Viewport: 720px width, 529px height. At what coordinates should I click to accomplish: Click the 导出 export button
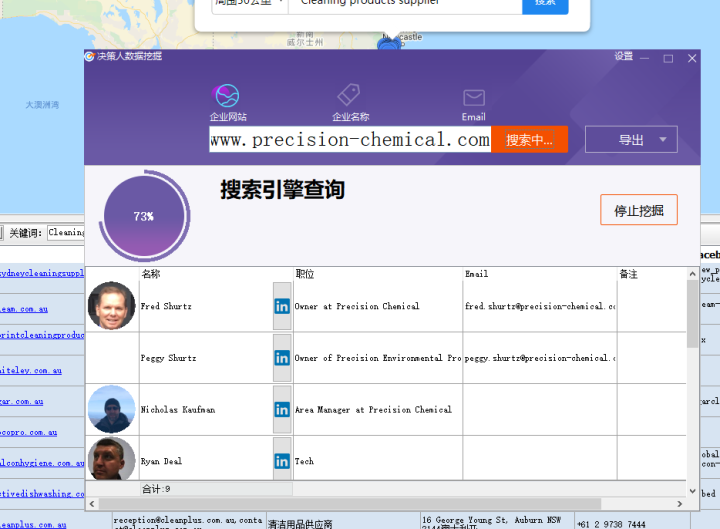631,140
